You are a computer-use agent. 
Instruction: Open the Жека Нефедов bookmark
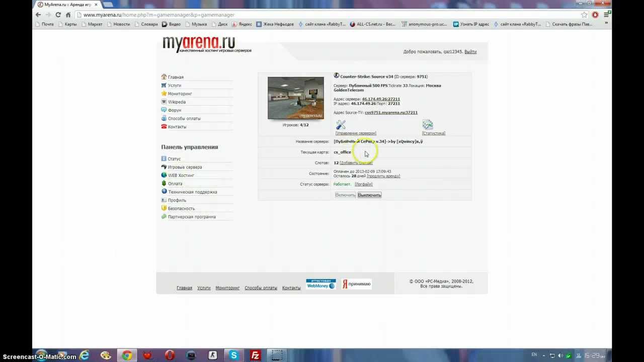coord(275,24)
